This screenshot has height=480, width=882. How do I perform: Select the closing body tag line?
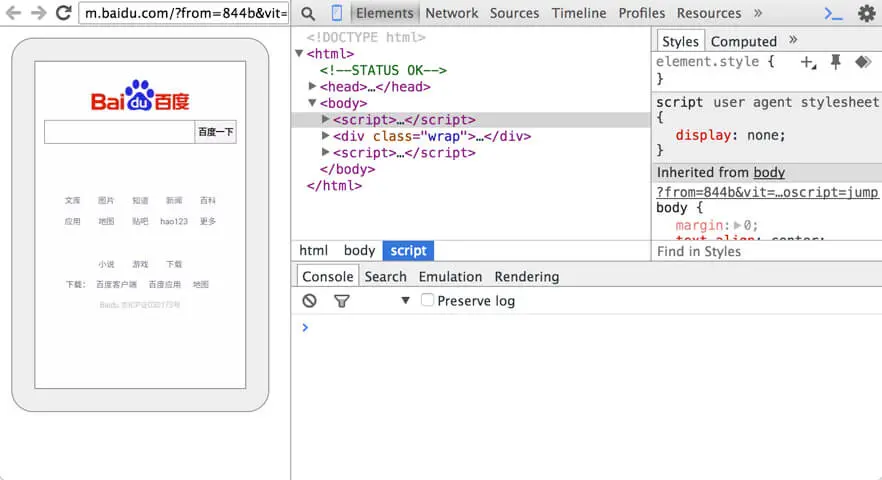point(347,169)
